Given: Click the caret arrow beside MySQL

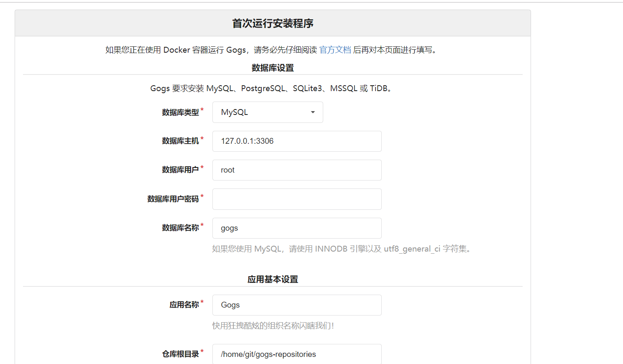Looking at the screenshot, I should [313, 112].
